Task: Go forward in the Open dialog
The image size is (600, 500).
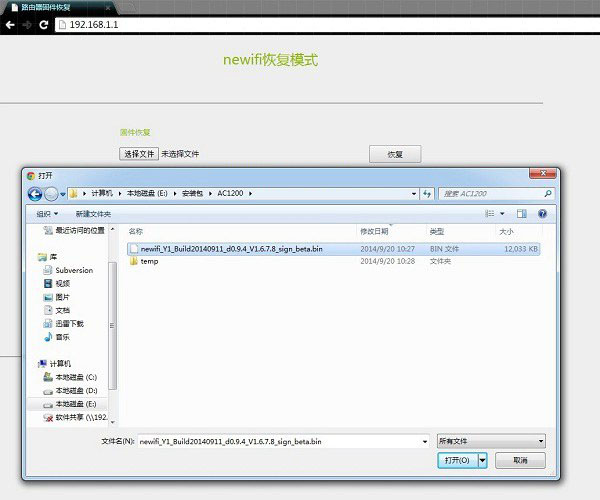Action: pyautogui.click(x=51, y=194)
